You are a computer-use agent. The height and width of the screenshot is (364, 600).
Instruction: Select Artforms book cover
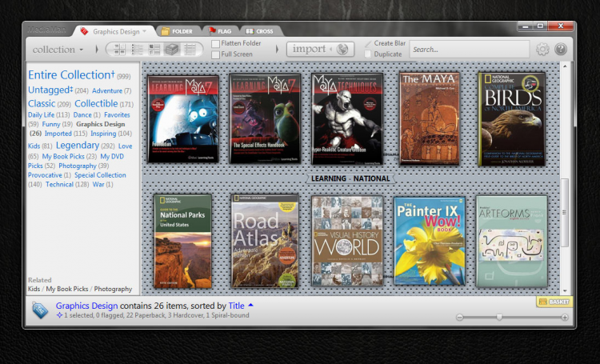tap(512, 241)
